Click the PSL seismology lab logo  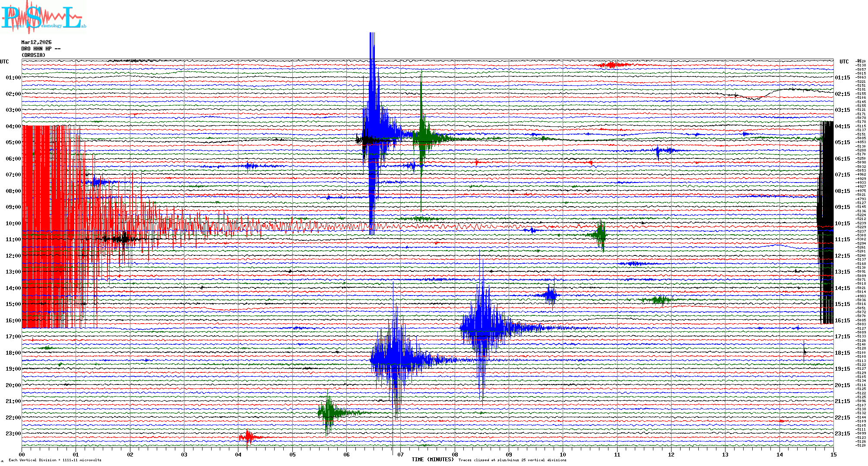[43, 17]
